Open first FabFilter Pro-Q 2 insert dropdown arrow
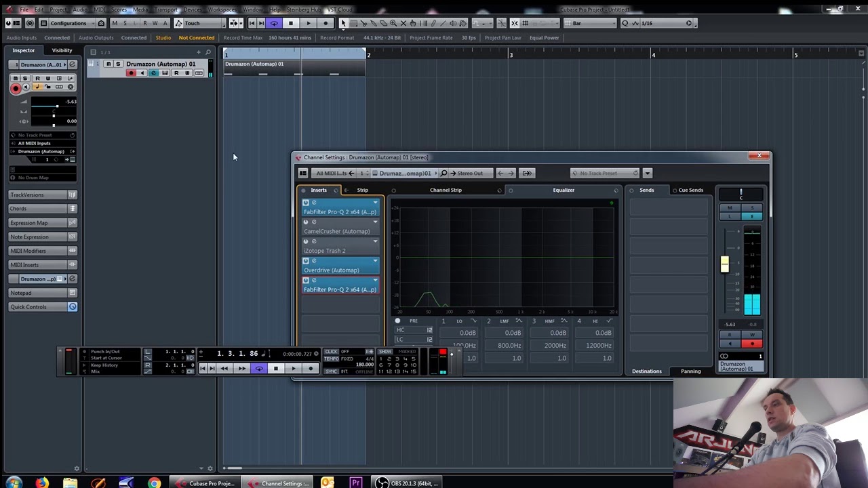The image size is (868, 488). [x=375, y=203]
